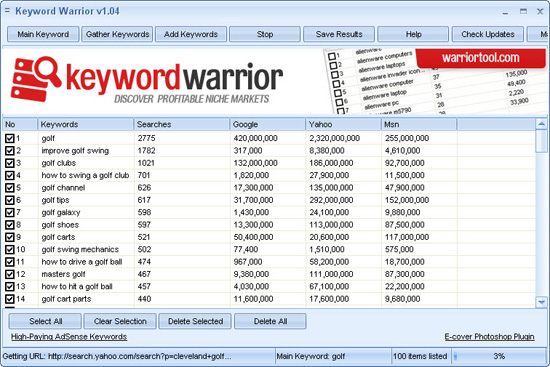Click the scrollbar down arrow
Viewport: 550px width, 367px height.
tap(541, 302)
